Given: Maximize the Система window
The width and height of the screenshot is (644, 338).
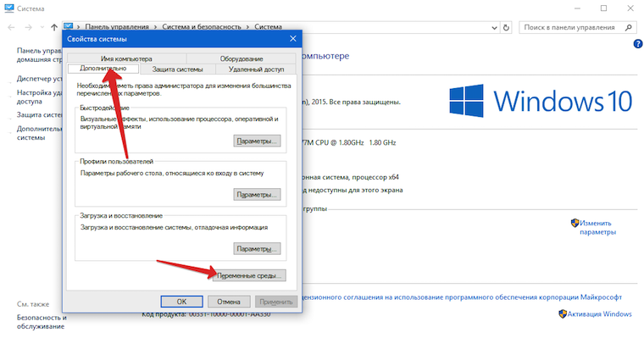Looking at the screenshot, I should [x=603, y=8].
